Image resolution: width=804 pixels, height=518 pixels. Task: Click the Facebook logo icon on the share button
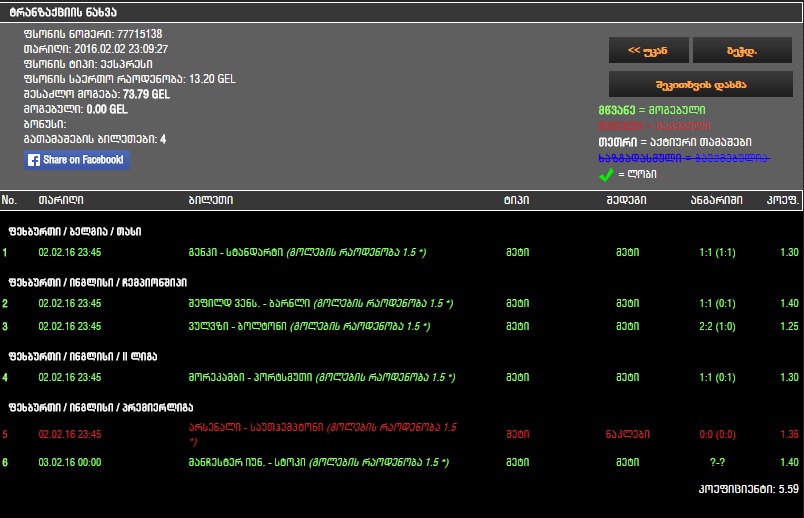coord(34,160)
